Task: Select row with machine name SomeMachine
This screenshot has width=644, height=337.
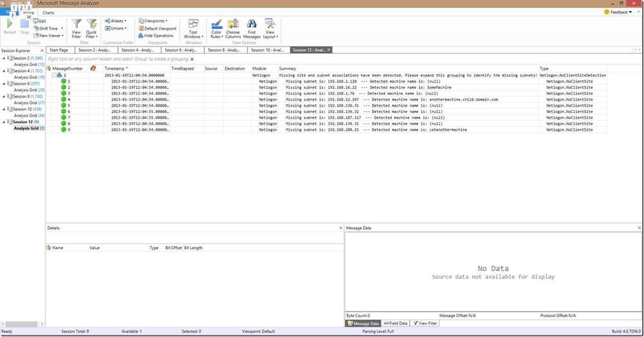Action: pos(327,87)
